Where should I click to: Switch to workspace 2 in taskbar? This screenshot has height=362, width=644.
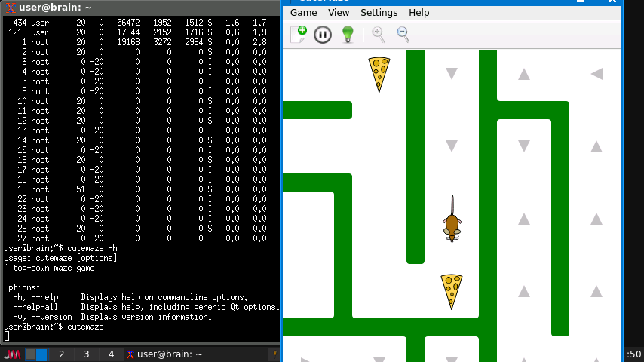tap(61, 354)
